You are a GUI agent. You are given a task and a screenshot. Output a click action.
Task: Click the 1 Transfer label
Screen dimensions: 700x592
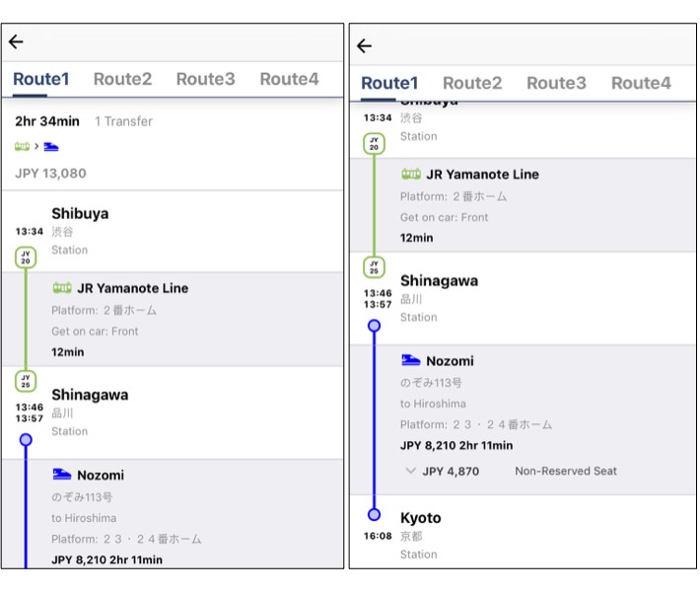click(123, 121)
